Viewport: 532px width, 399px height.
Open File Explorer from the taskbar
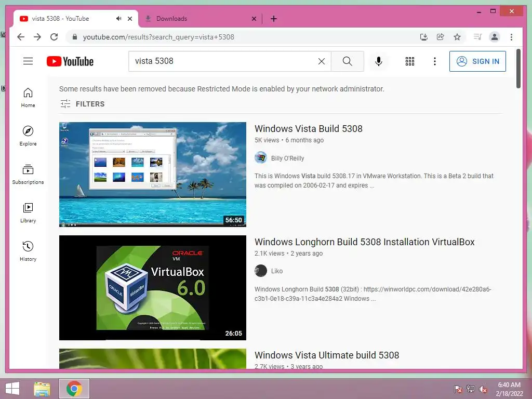pos(42,389)
